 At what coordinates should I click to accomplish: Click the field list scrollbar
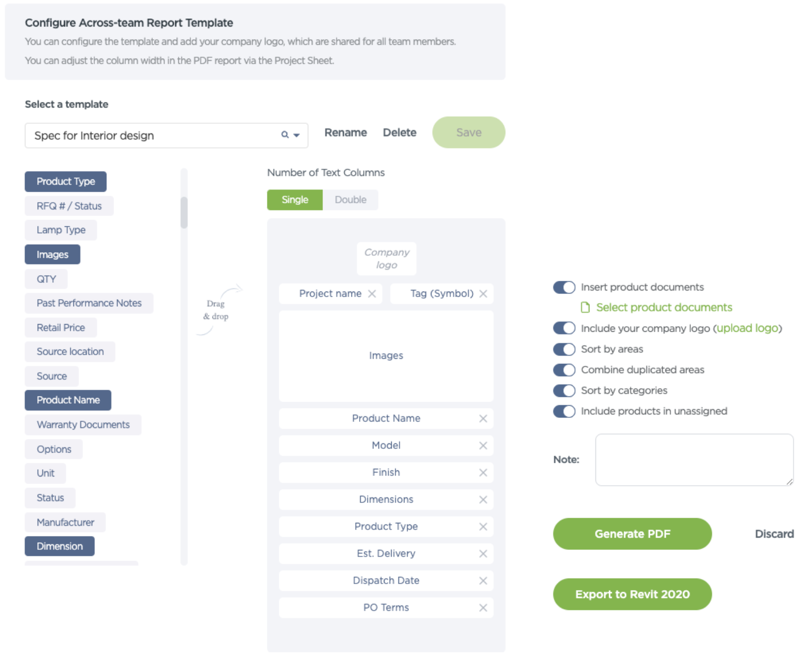click(184, 212)
